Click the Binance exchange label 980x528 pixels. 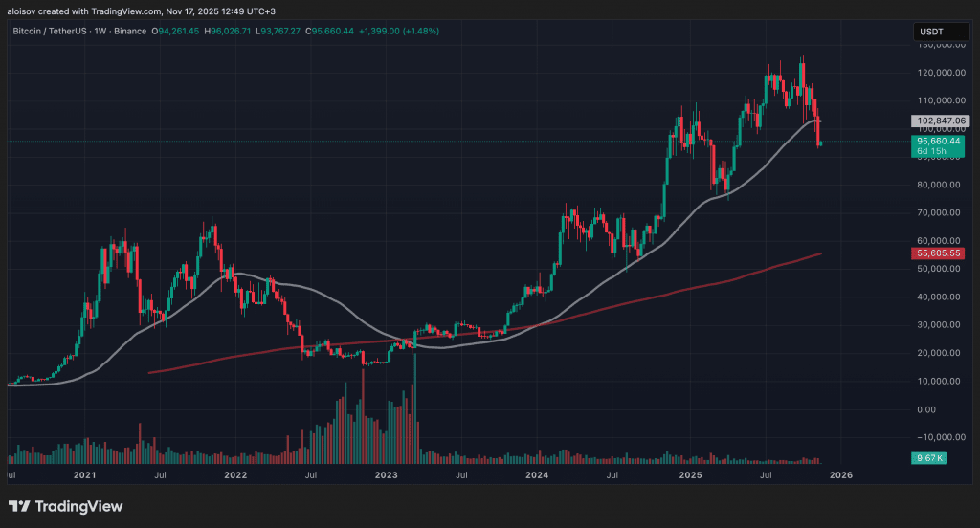(130, 31)
